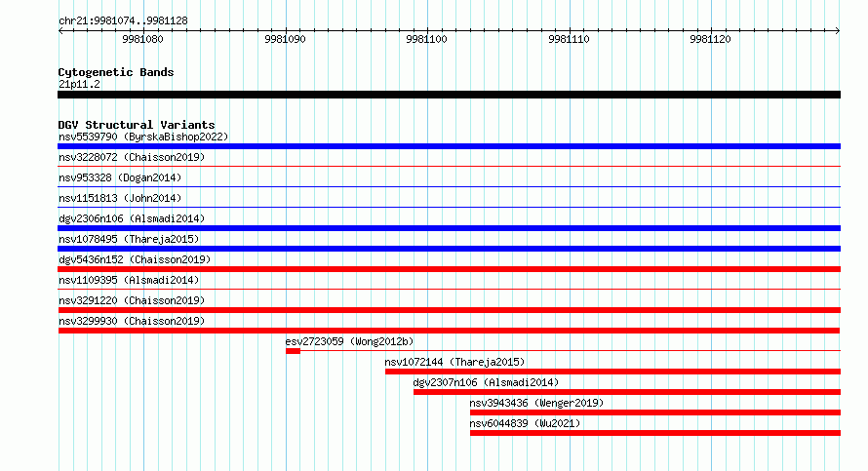Click the red bar under nsv3291220

pos(449,310)
